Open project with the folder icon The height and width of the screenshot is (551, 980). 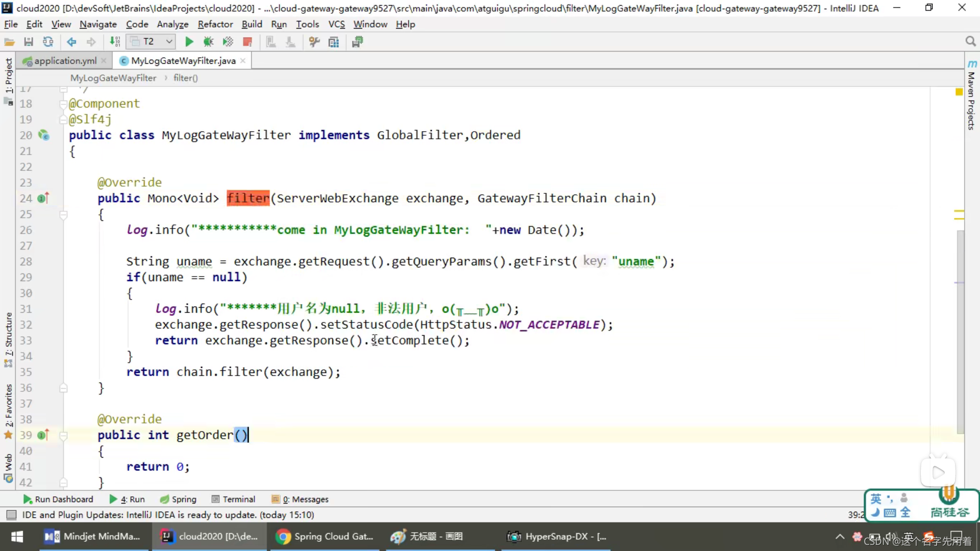click(x=9, y=42)
